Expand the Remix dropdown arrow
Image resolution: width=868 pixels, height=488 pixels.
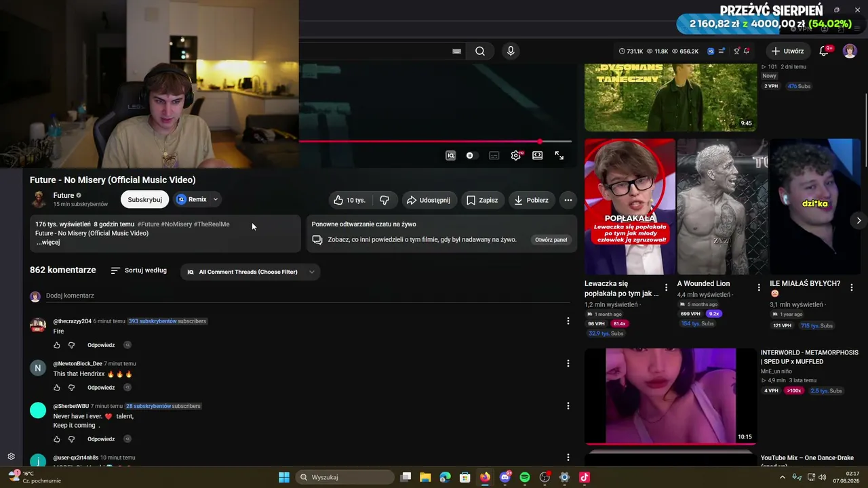point(216,199)
